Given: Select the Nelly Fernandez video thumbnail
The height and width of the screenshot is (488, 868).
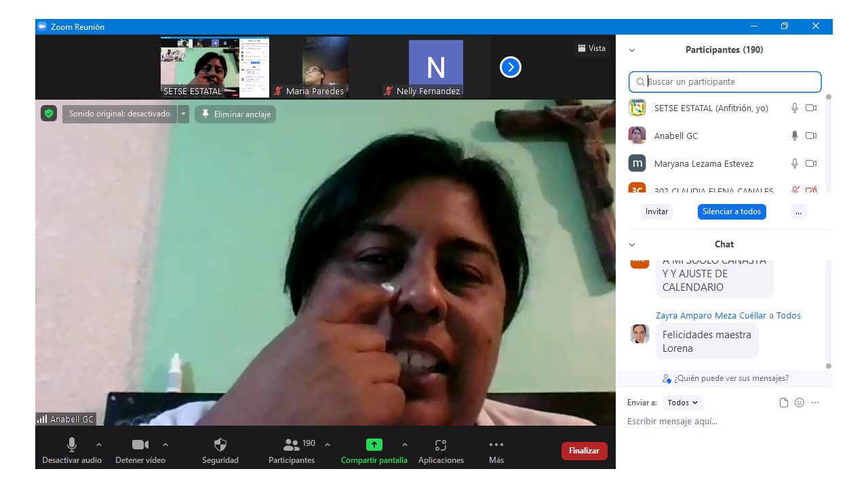Looking at the screenshot, I should pos(436,67).
